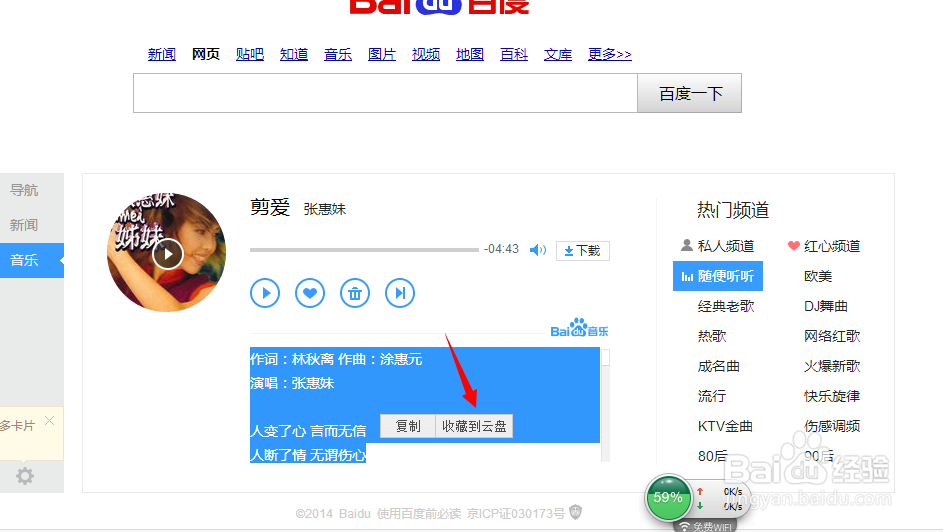Select the 网络红歌 channel
This screenshot has height=532, width=943.
(x=832, y=336)
